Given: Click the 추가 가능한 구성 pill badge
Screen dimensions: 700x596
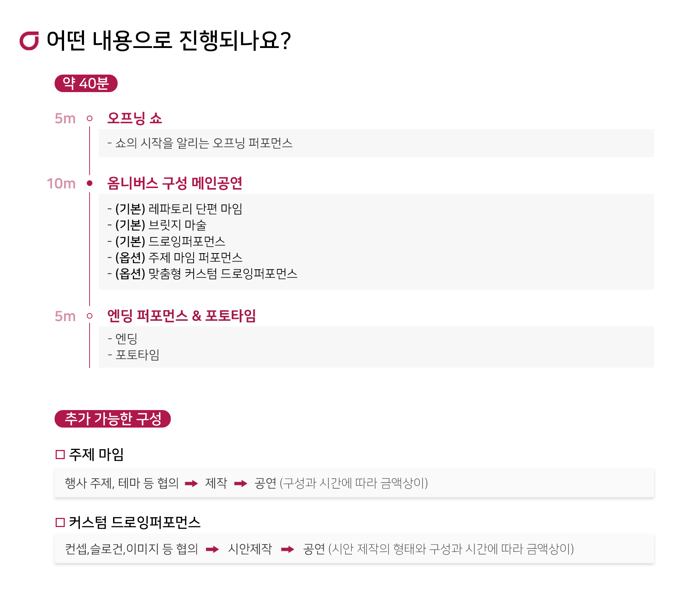Looking at the screenshot, I should (x=112, y=419).
